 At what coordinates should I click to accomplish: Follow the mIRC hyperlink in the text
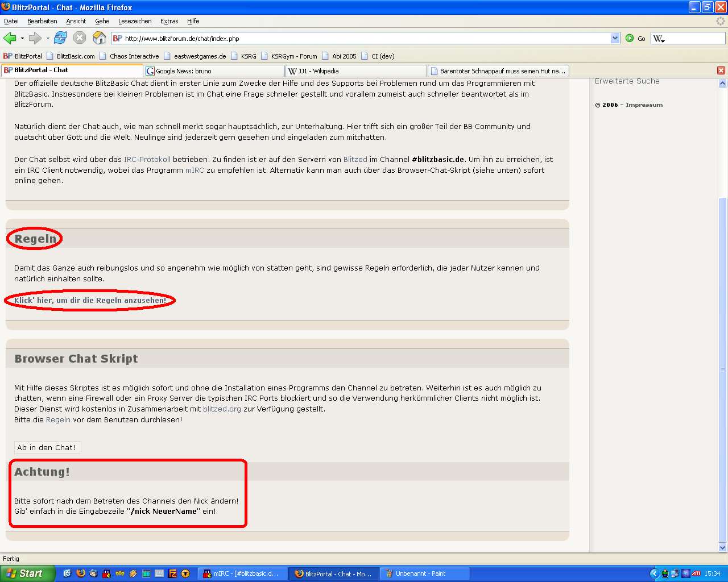tap(195, 170)
